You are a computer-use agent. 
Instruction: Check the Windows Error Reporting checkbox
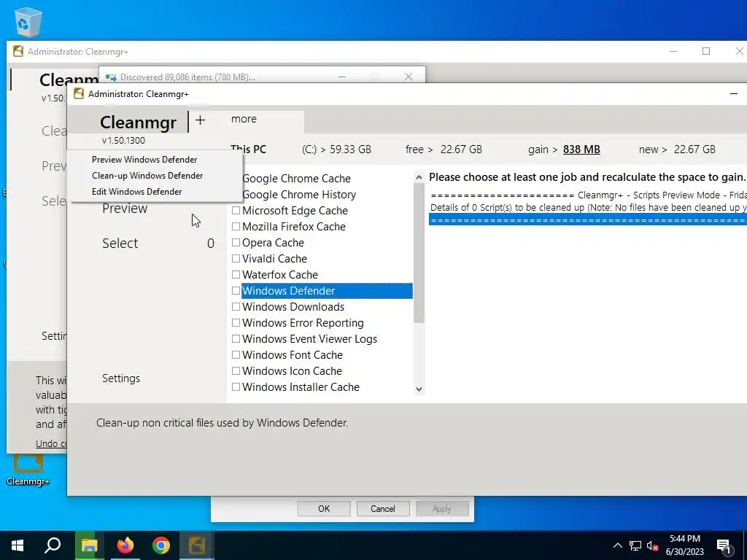point(236,323)
